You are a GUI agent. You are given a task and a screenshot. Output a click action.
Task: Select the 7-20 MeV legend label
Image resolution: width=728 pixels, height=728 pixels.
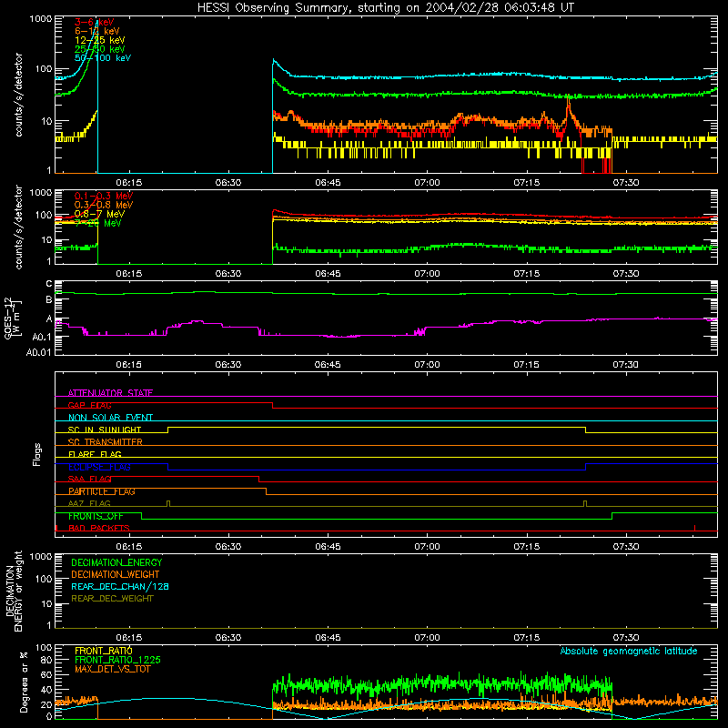(98, 223)
